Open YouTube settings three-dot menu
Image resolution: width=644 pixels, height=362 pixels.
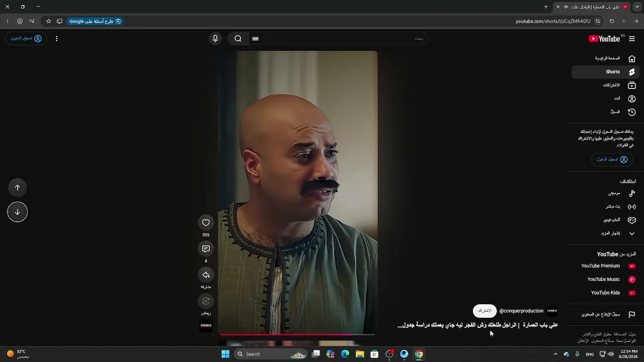56,39
